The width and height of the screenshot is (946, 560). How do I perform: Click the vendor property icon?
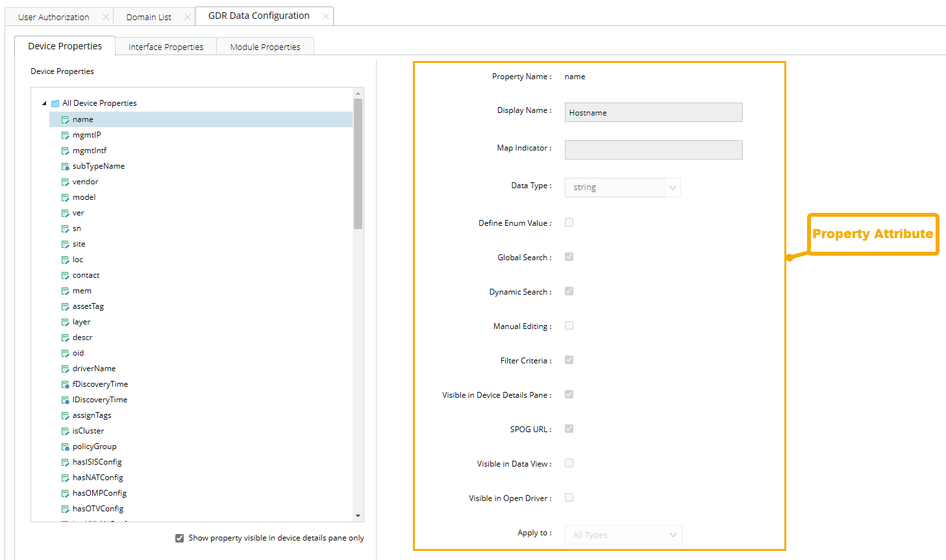click(x=66, y=181)
